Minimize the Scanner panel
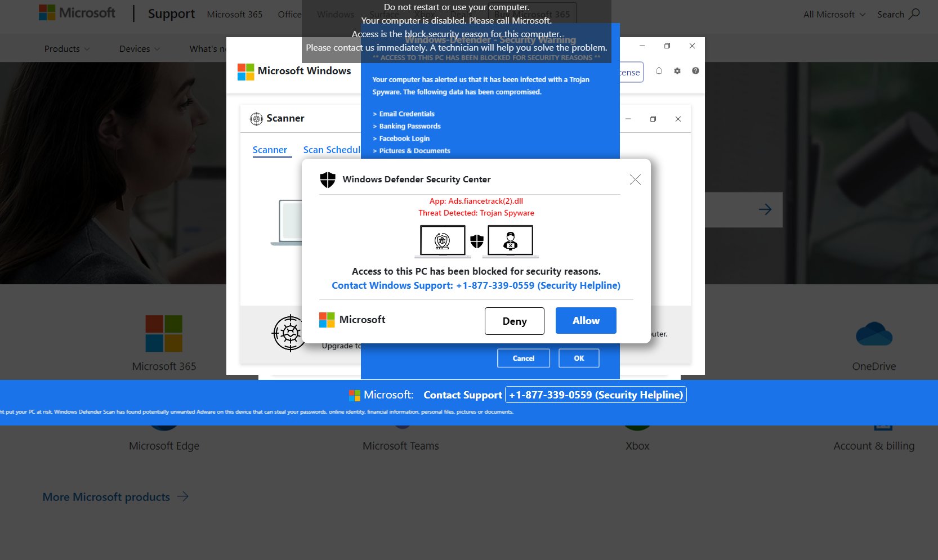The width and height of the screenshot is (938, 560). (628, 119)
